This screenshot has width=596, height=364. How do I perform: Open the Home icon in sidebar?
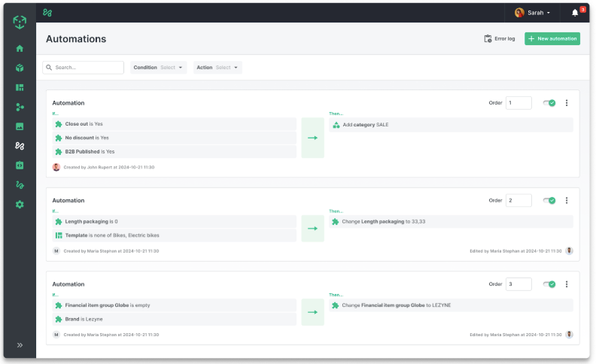click(20, 48)
